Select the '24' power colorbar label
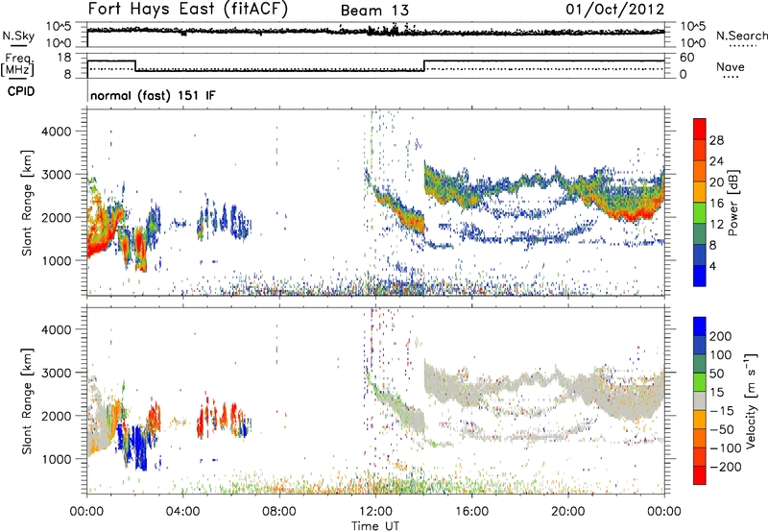The width and height of the screenshot is (768, 532). tap(716, 161)
